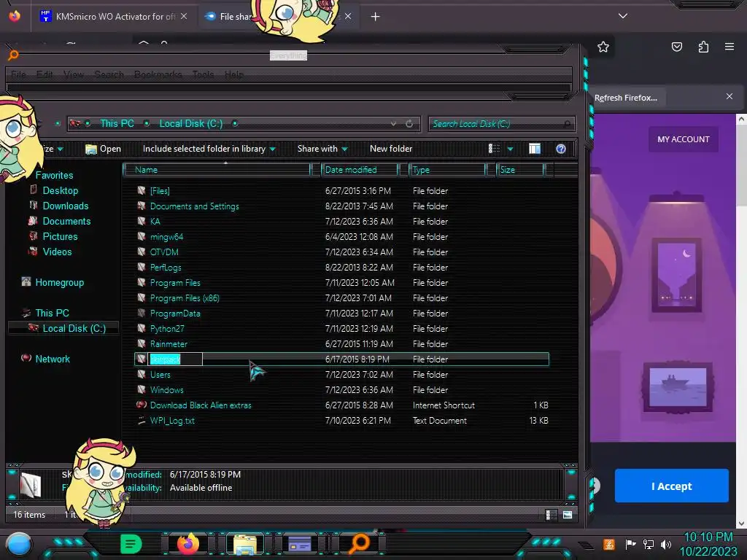747x560 pixels.
Task: Open Include selected folder in library dropdown
Action: (x=209, y=149)
